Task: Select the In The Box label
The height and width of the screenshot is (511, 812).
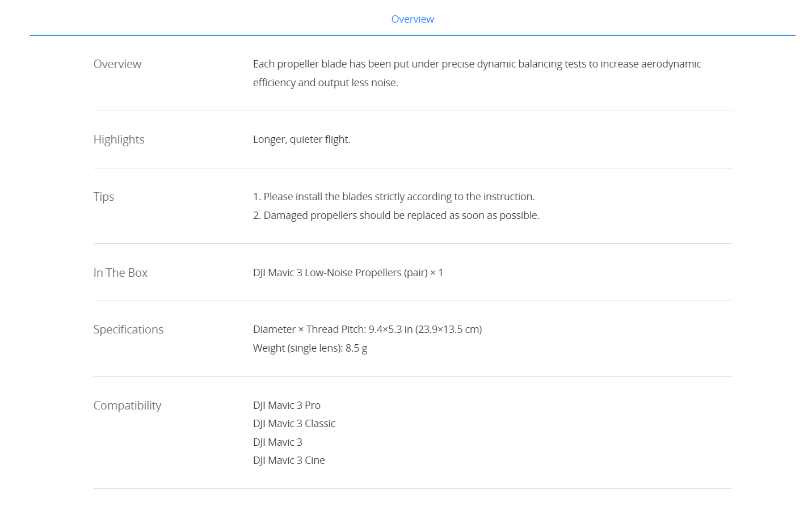Action: 120,273
